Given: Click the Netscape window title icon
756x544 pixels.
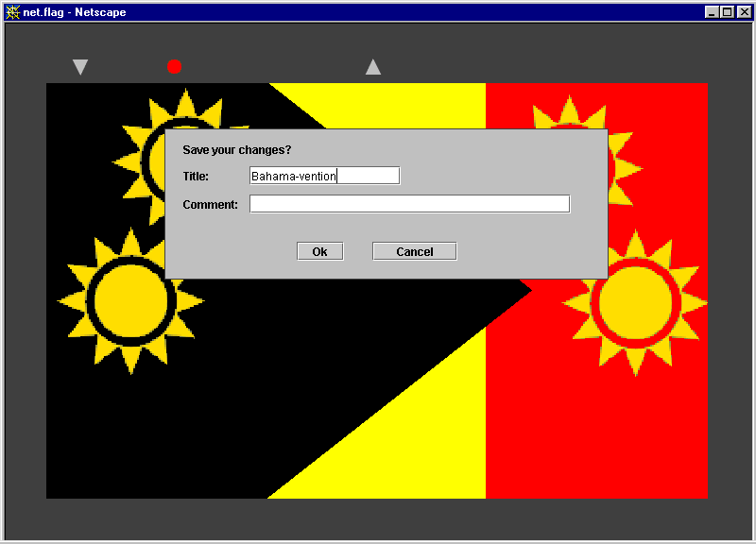Looking at the screenshot, I should 12,12.
